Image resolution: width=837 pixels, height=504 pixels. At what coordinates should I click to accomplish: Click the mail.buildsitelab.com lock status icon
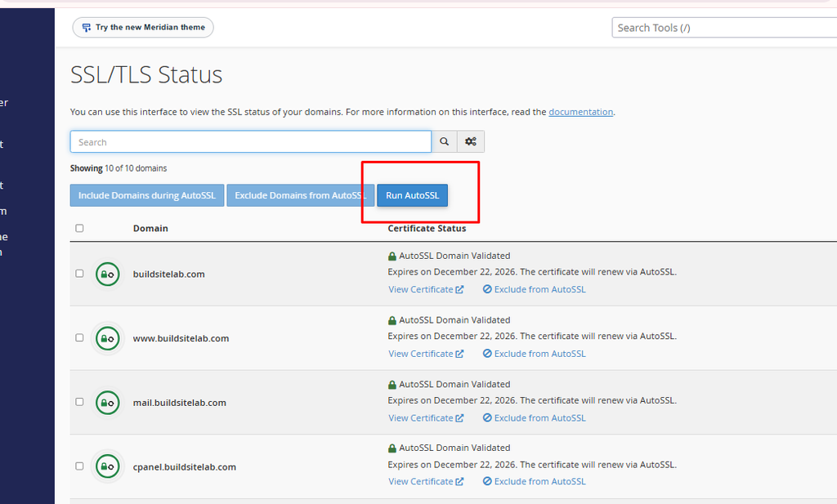(x=107, y=403)
